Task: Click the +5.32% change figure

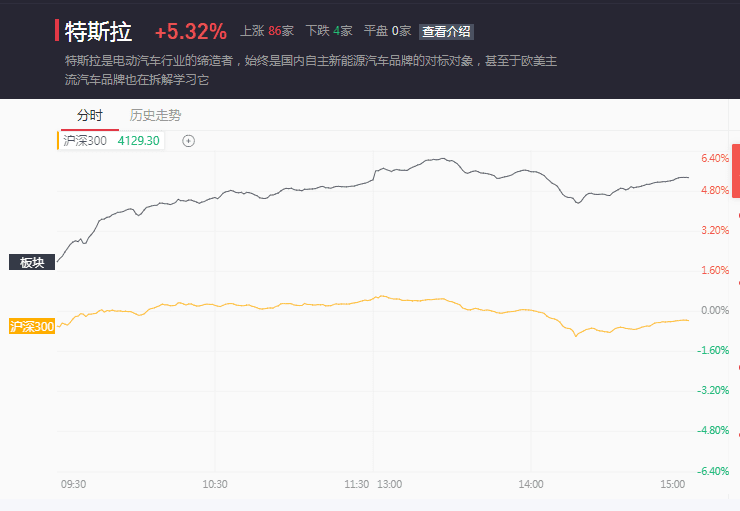Action: (190, 31)
